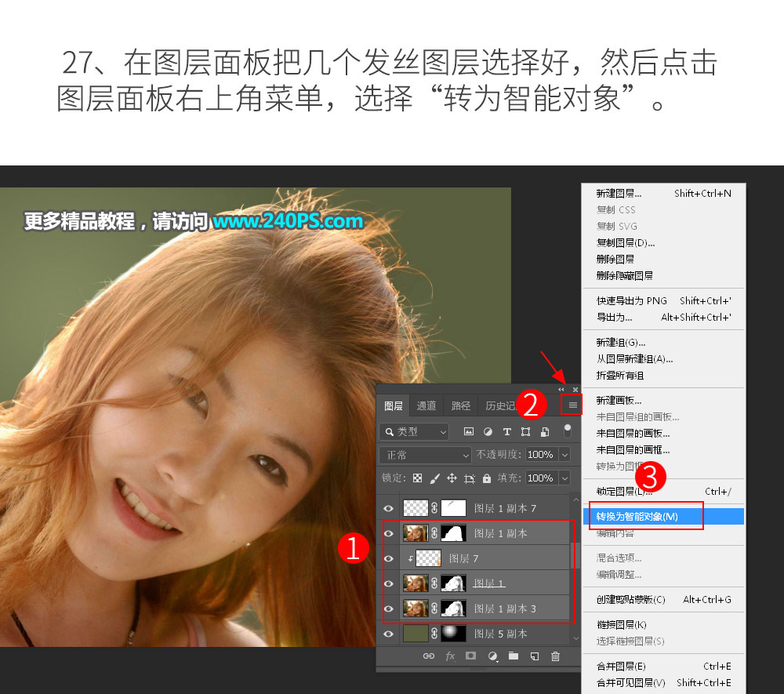Hide layer 图层 1 副本 7
This screenshot has width=784, height=694.
(389, 508)
